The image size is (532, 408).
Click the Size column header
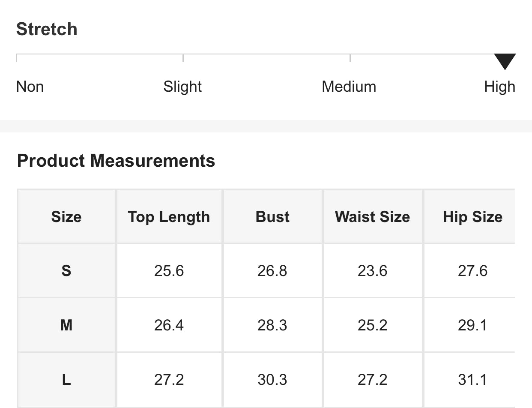coord(66,217)
